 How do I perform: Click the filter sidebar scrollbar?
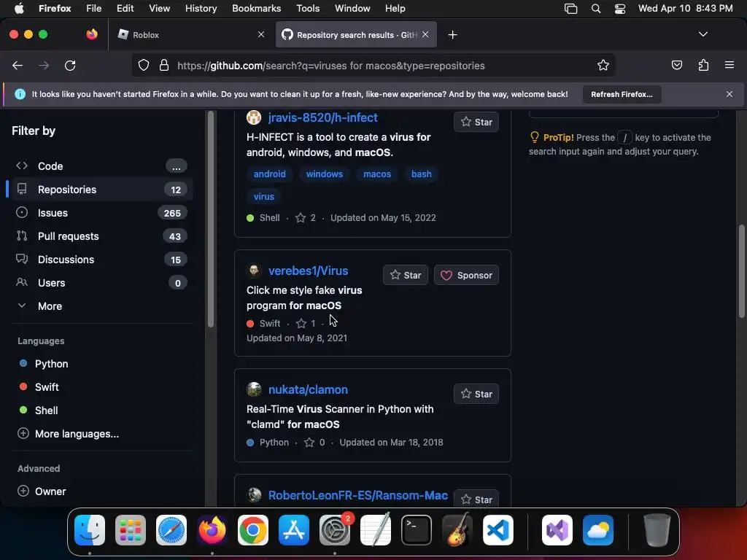211,219
